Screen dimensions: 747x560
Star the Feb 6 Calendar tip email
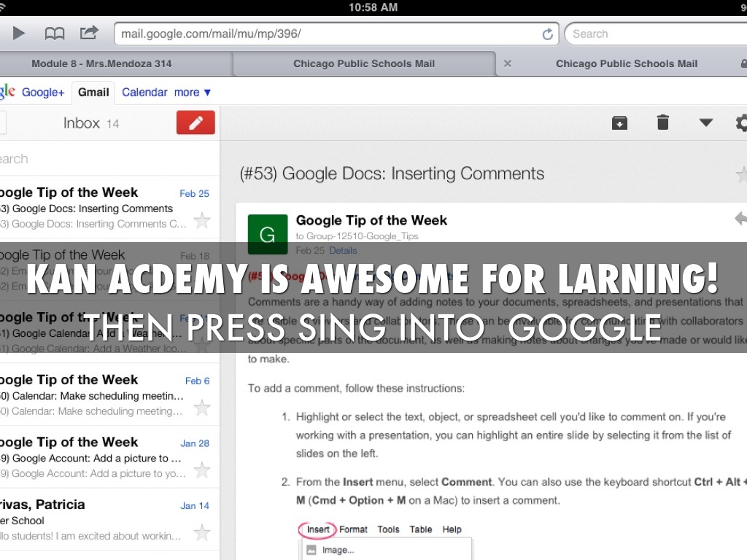tap(201, 408)
